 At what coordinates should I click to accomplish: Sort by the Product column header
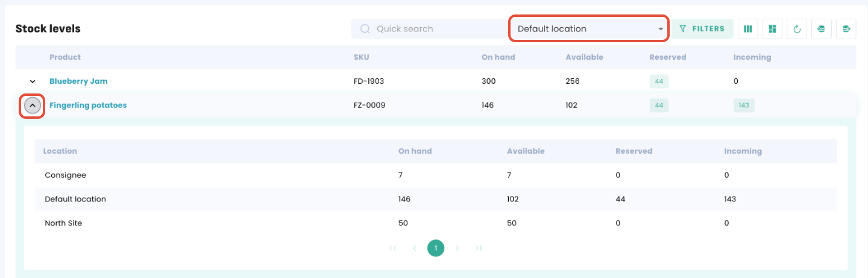(65, 57)
